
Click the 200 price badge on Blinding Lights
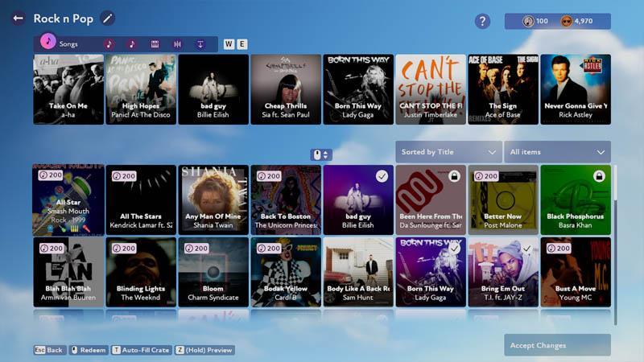(124, 249)
